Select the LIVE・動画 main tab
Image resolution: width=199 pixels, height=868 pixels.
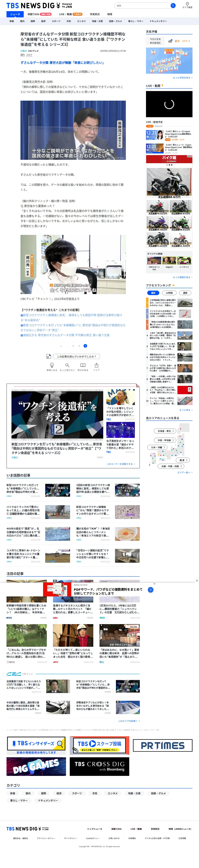coord(71,14)
